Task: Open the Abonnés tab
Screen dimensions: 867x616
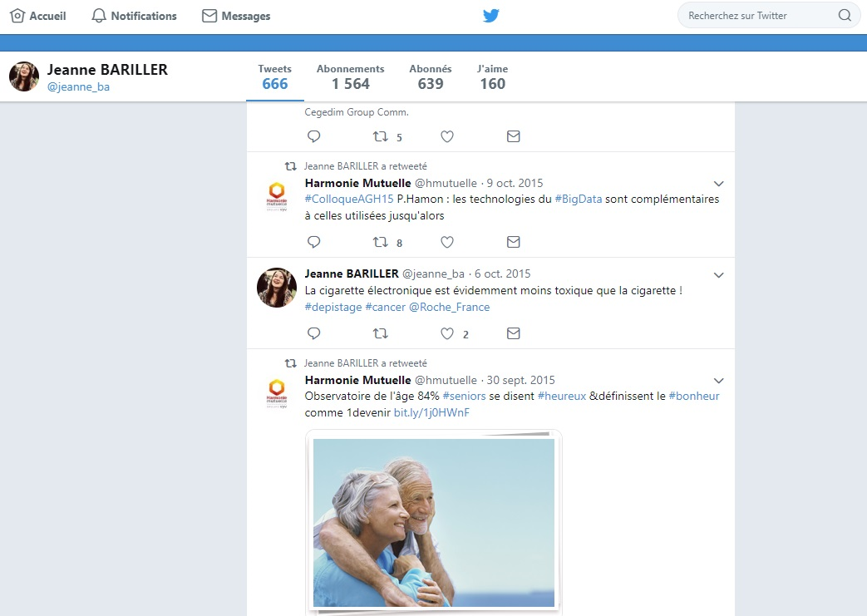Action: pos(430,76)
